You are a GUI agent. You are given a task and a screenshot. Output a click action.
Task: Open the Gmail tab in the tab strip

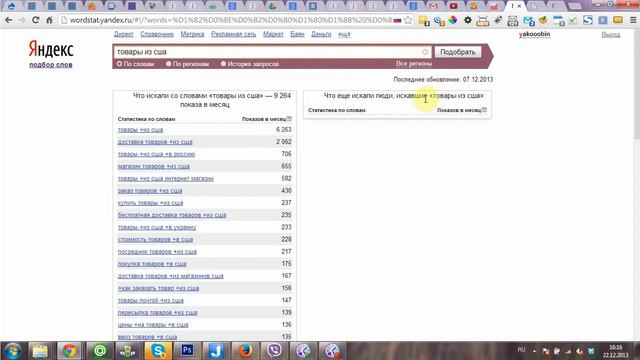coord(433,6)
